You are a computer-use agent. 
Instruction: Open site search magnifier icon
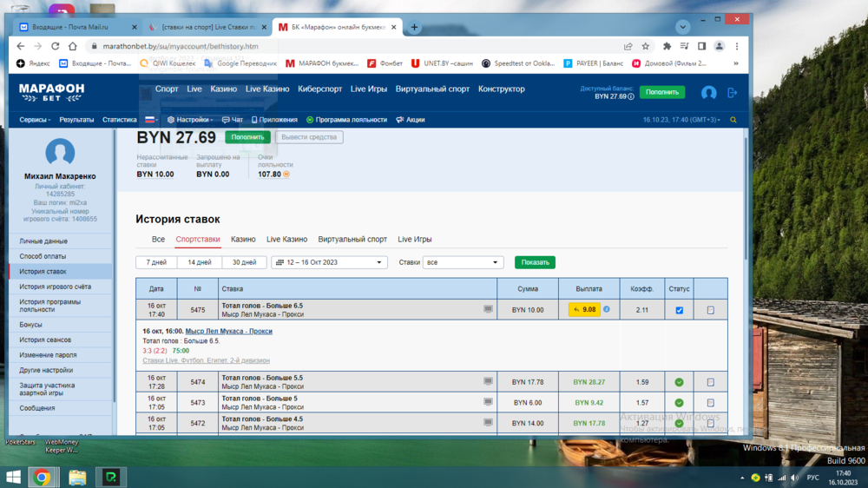(x=733, y=120)
